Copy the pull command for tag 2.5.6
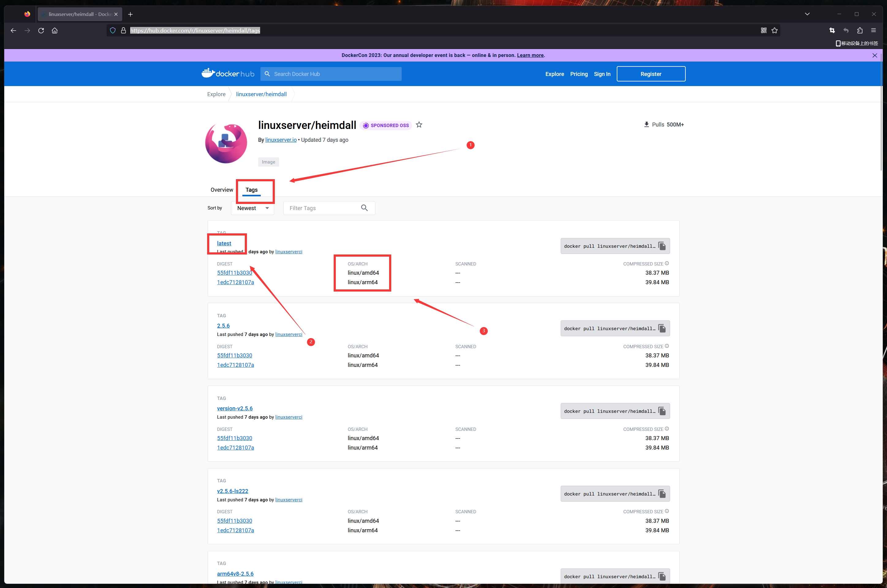The image size is (887, 588). click(x=662, y=329)
